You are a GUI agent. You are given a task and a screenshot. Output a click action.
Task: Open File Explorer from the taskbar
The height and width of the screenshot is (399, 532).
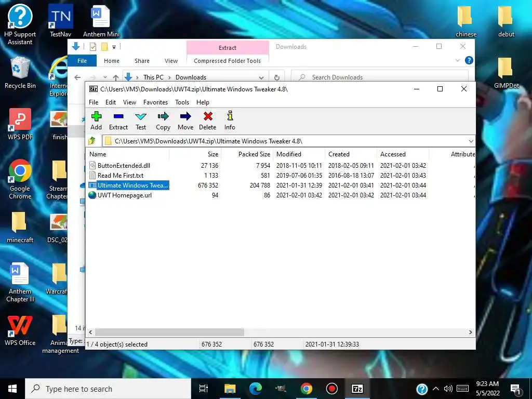pos(230,389)
